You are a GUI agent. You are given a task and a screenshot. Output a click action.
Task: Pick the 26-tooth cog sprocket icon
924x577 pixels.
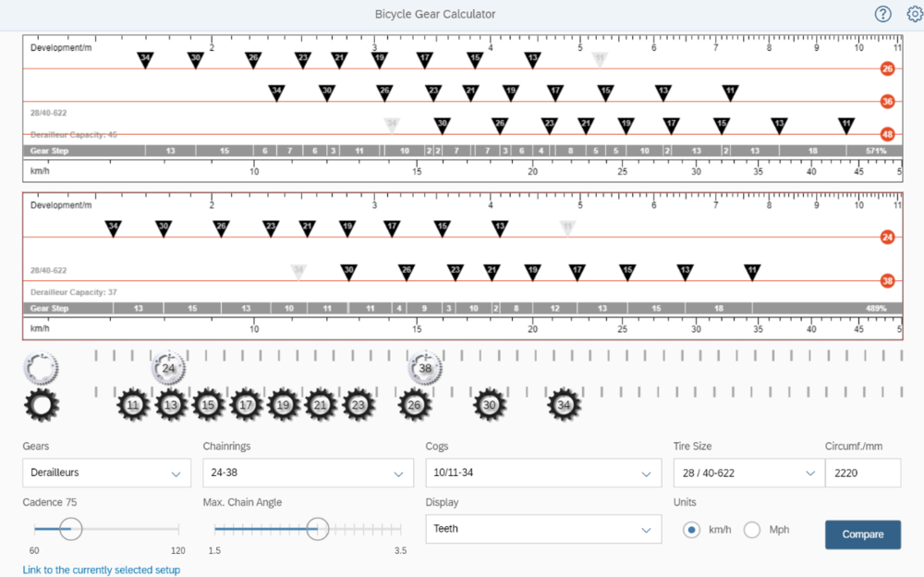(x=415, y=405)
